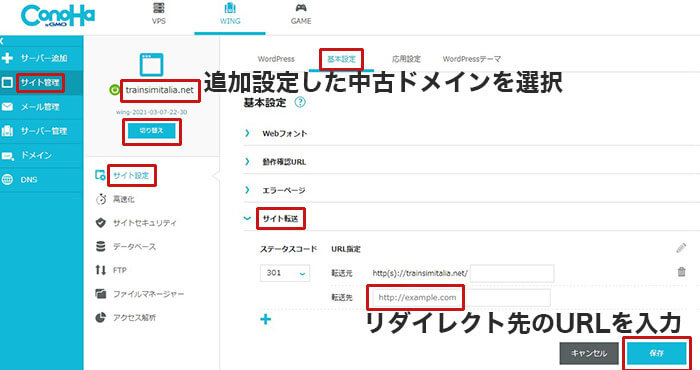Add new redirect with plus icon

pos(266,319)
